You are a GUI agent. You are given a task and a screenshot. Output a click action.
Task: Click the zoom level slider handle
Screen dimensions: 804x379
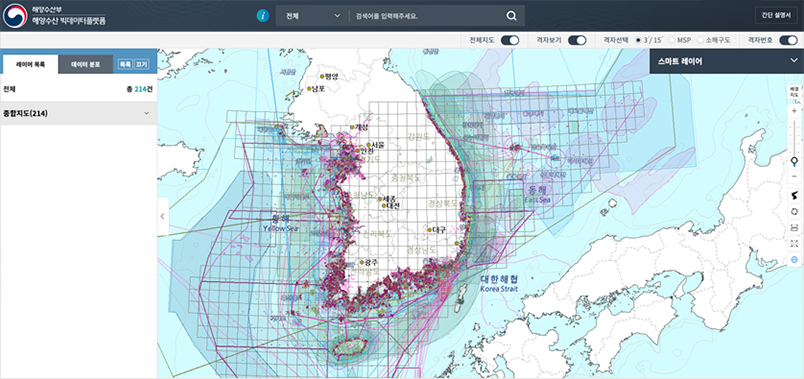794,162
